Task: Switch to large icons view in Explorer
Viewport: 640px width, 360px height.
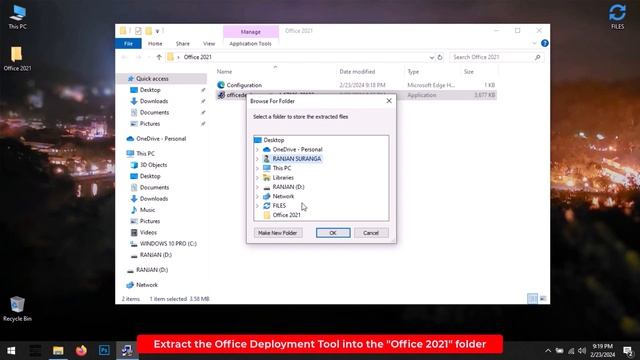Action: [x=543, y=299]
